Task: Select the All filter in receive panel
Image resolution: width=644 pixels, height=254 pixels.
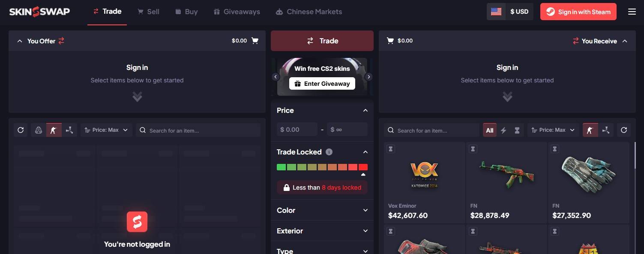Action: point(490,130)
